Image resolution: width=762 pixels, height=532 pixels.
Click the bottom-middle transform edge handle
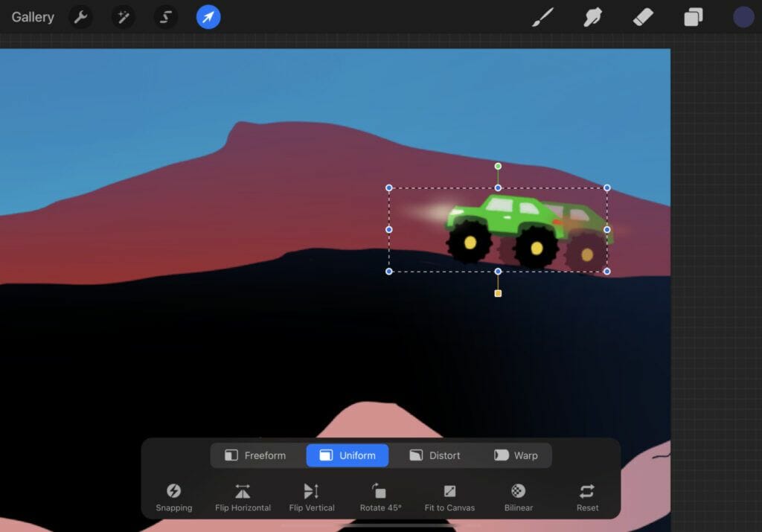pos(498,272)
